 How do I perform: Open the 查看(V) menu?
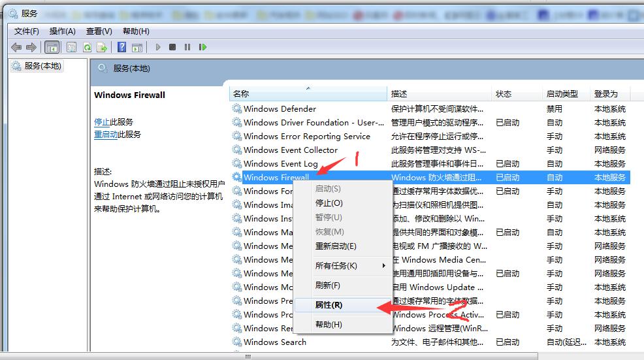pyautogui.click(x=99, y=31)
